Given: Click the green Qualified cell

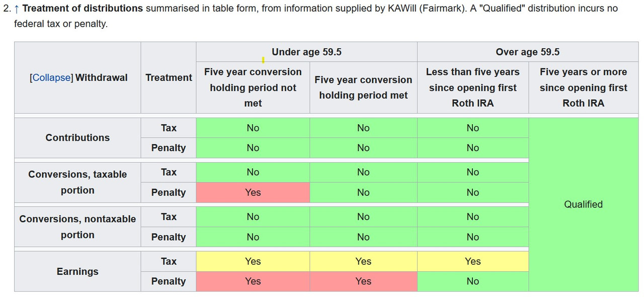Looking at the screenshot, I should pyautogui.click(x=583, y=205).
